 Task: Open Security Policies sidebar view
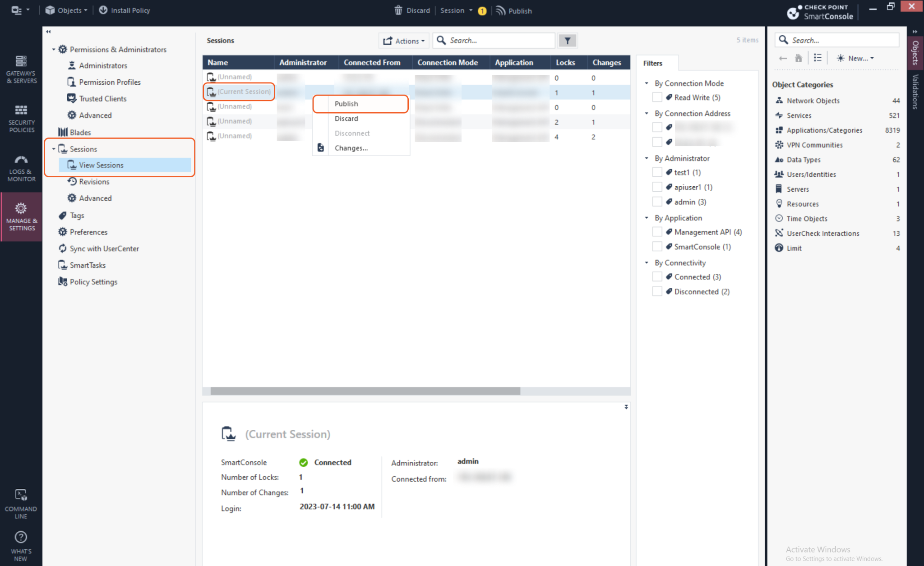click(x=21, y=118)
